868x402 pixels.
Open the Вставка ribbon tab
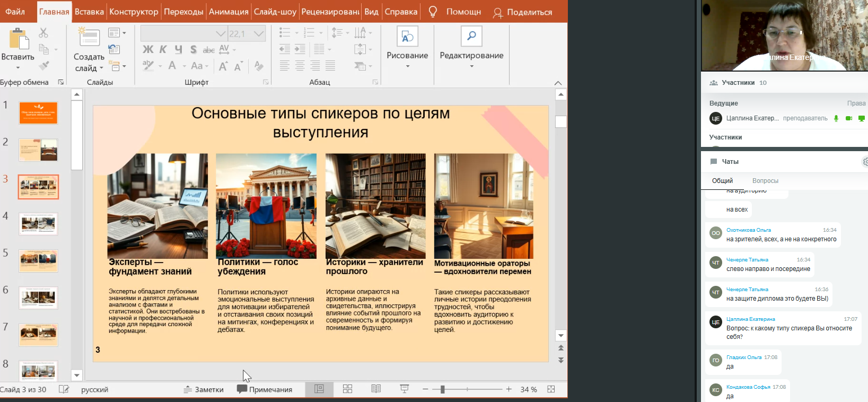89,12
